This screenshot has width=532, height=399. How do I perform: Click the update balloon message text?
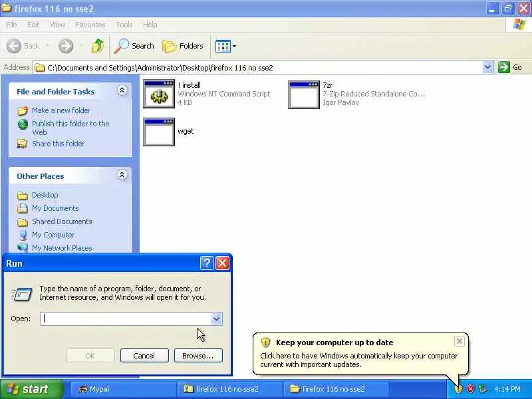[358, 360]
